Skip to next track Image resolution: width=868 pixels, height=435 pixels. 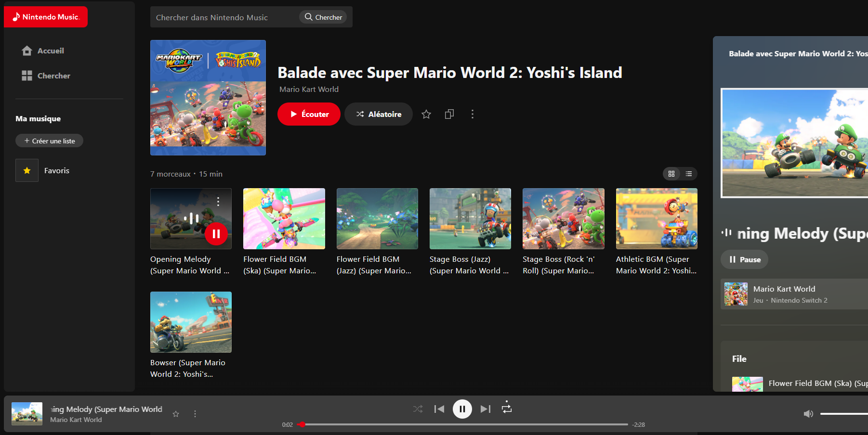(486, 409)
